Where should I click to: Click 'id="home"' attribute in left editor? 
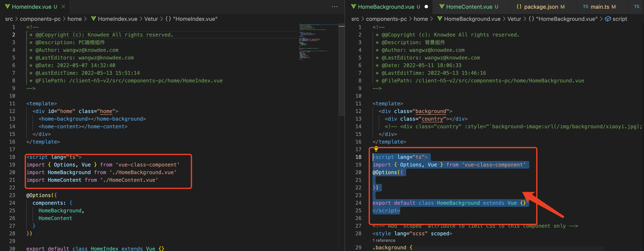coord(62,111)
